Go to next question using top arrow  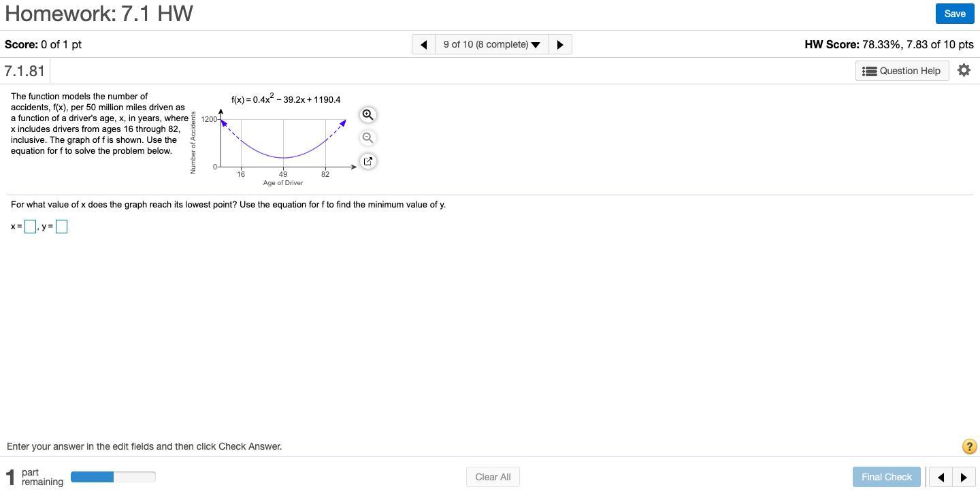(x=560, y=44)
